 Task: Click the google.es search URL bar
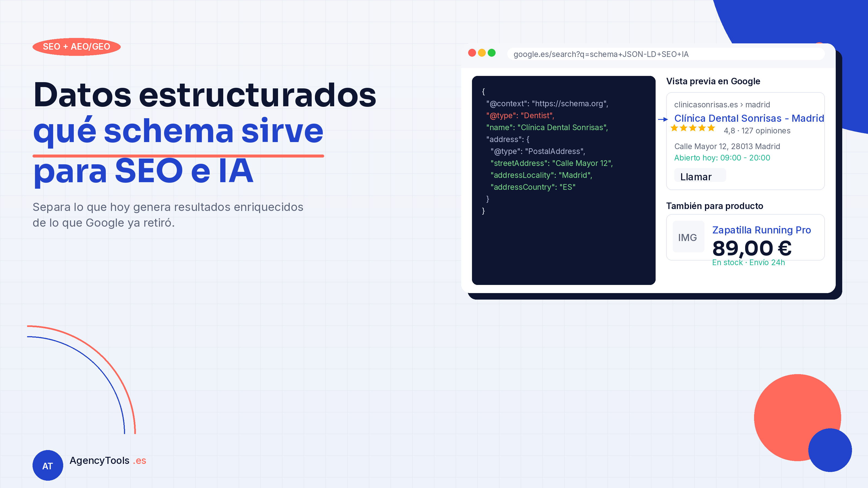pos(666,54)
